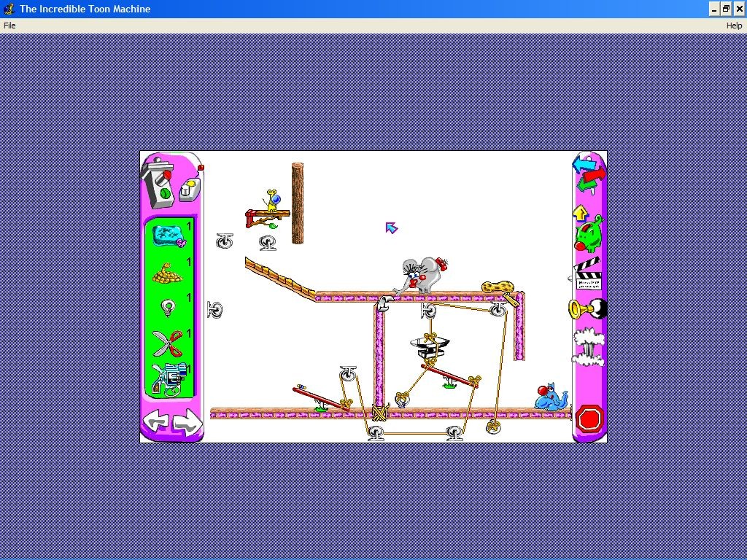This screenshot has height=560, width=747.
Task: Select the anvil hanging from the rope
Action: [430, 348]
